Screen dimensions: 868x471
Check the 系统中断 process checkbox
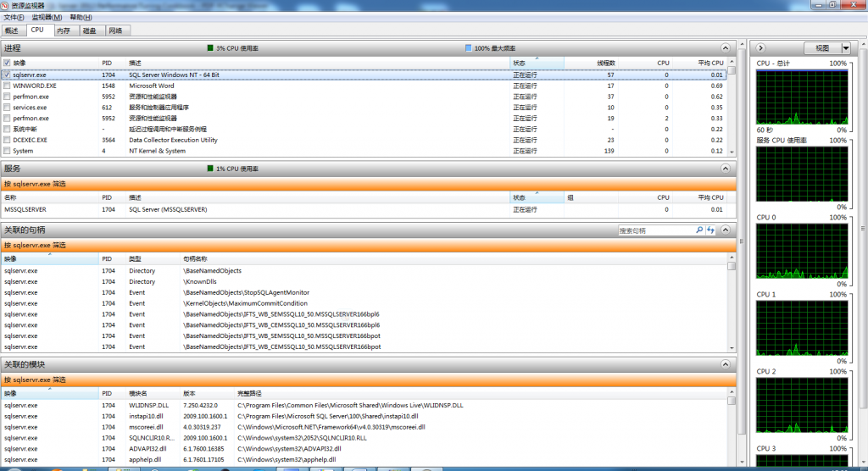tap(7, 129)
